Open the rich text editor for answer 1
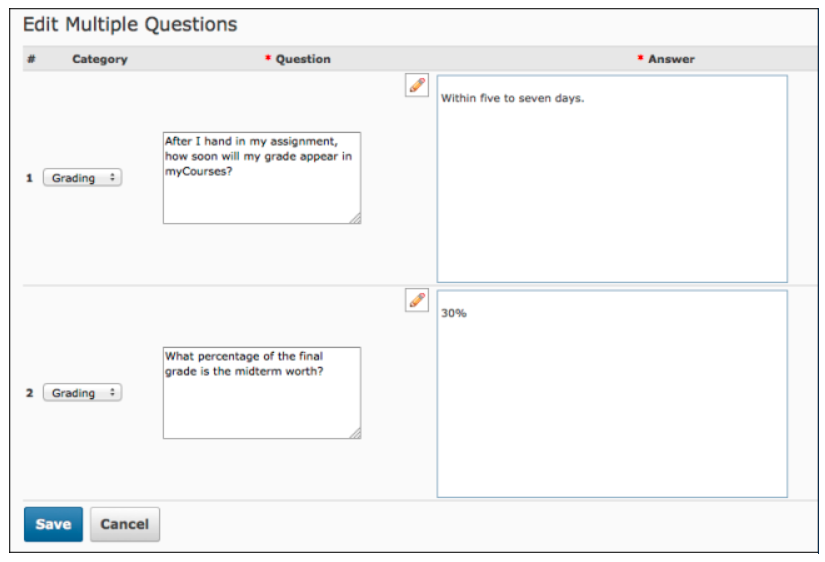 (x=417, y=85)
